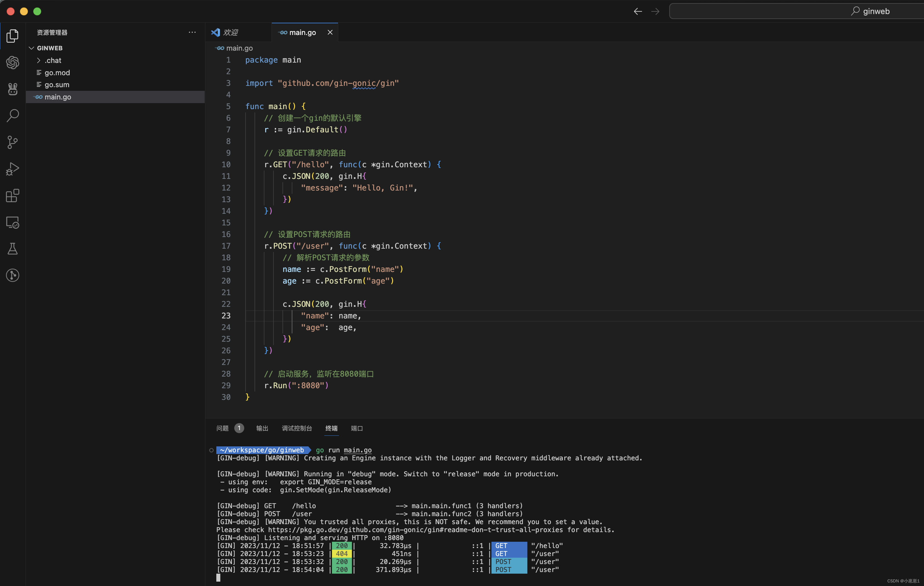Open the Testing flask icon
The width and height of the screenshot is (924, 586).
click(x=13, y=249)
